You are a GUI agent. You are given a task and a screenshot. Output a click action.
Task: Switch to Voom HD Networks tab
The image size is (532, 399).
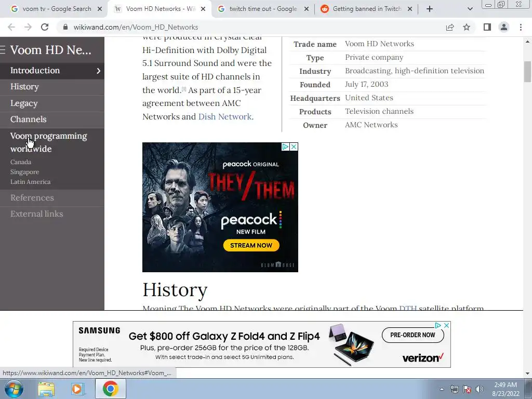[x=159, y=9]
